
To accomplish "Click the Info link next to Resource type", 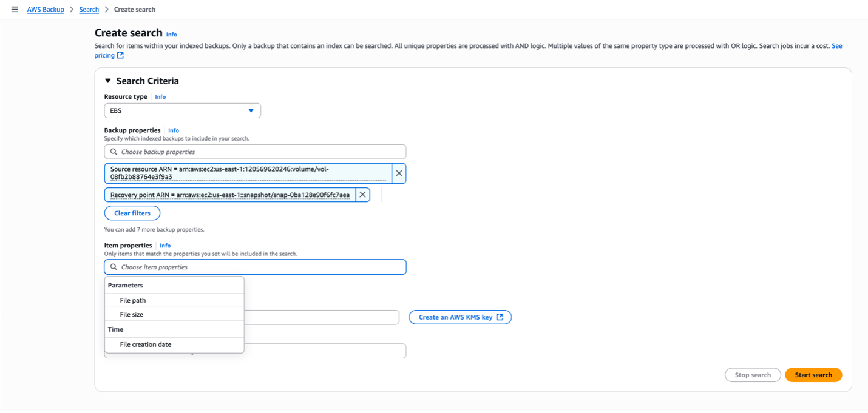I will [x=160, y=96].
